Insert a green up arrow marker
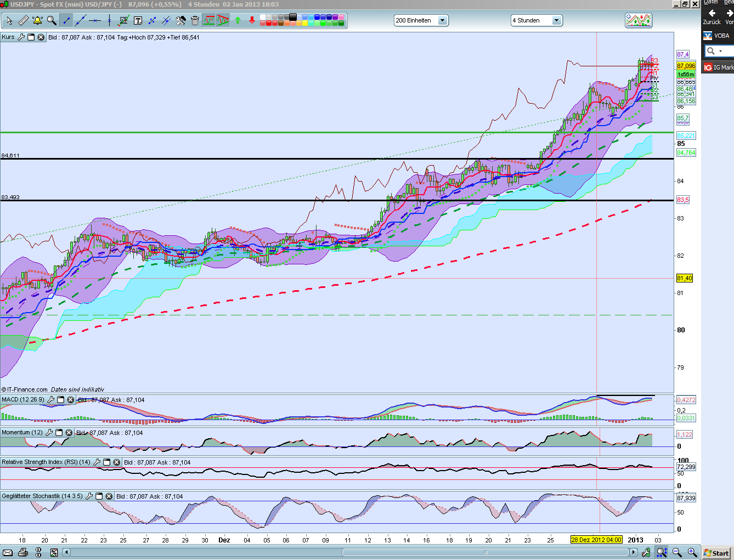Screen dimensions: 734x560 [238, 21]
